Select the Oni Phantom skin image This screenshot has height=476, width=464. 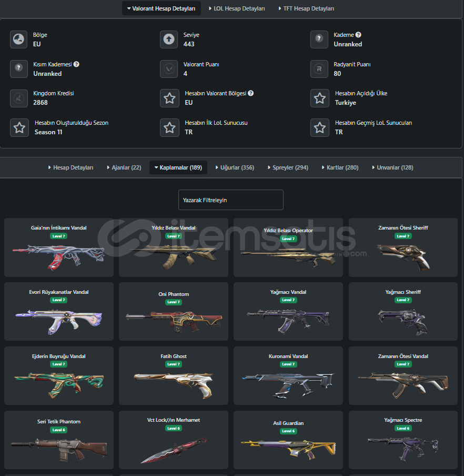click(x=174, y=322)
